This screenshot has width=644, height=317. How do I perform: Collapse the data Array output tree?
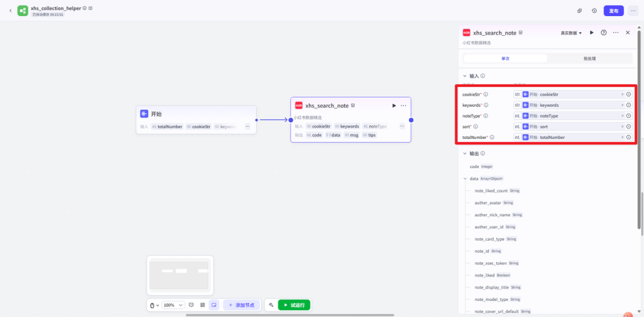point(465,179)
